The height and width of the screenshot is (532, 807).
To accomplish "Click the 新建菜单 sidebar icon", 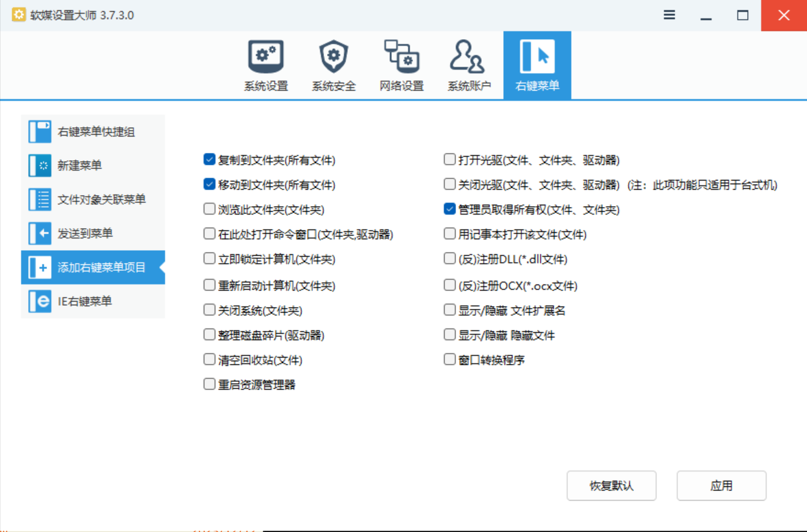I will point(40,166).
